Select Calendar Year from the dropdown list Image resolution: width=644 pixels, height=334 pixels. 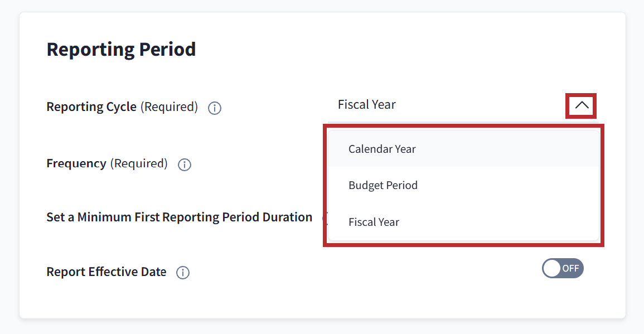tap(382, 149)
